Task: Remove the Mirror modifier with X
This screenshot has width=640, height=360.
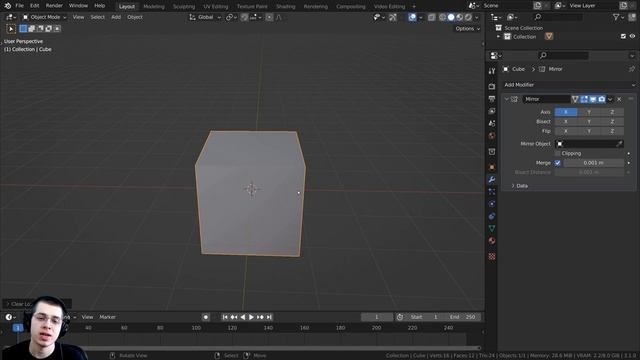Action: click(x=619, y=99)
